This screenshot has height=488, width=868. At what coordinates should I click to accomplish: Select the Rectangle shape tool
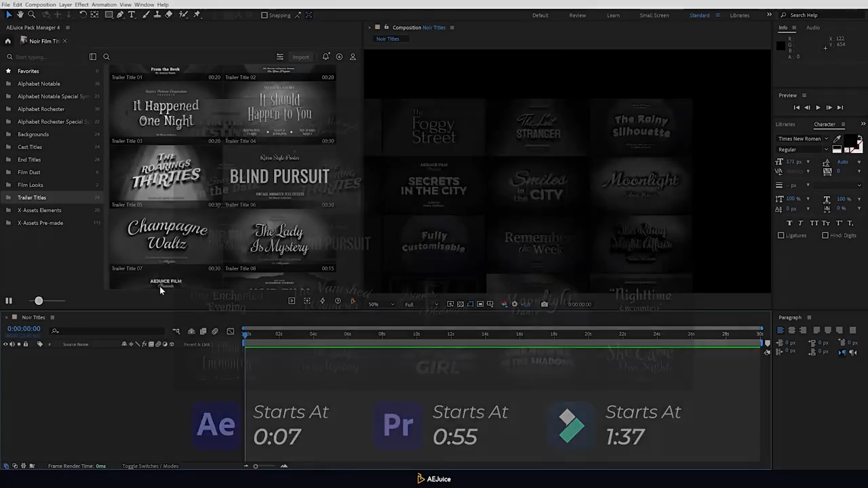click(x=108, y=14)
